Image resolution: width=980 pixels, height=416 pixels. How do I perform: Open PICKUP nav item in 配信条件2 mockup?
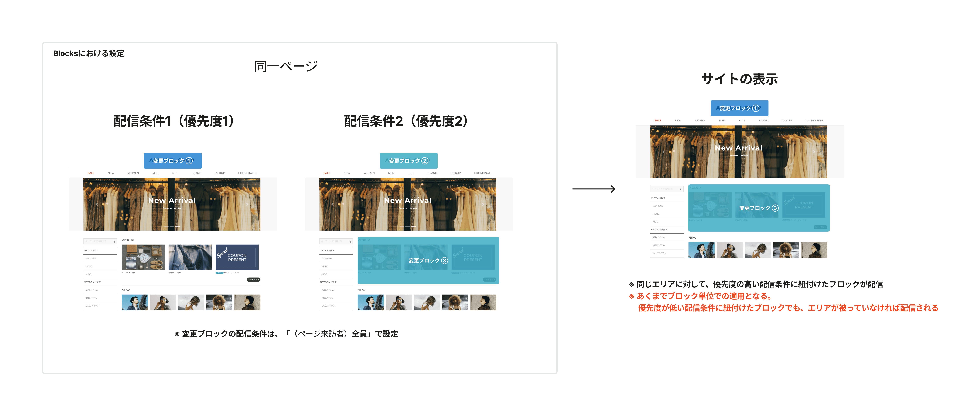pyautogui.click(x=456, y=173)
